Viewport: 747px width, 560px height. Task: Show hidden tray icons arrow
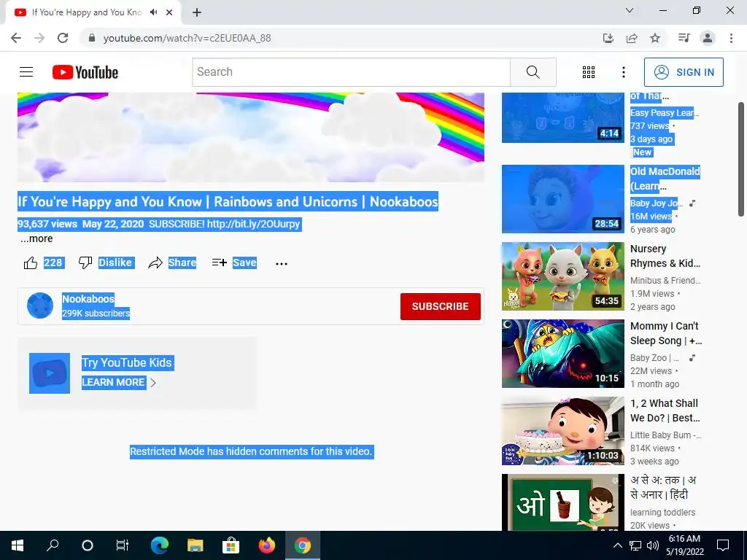(617, 545)
